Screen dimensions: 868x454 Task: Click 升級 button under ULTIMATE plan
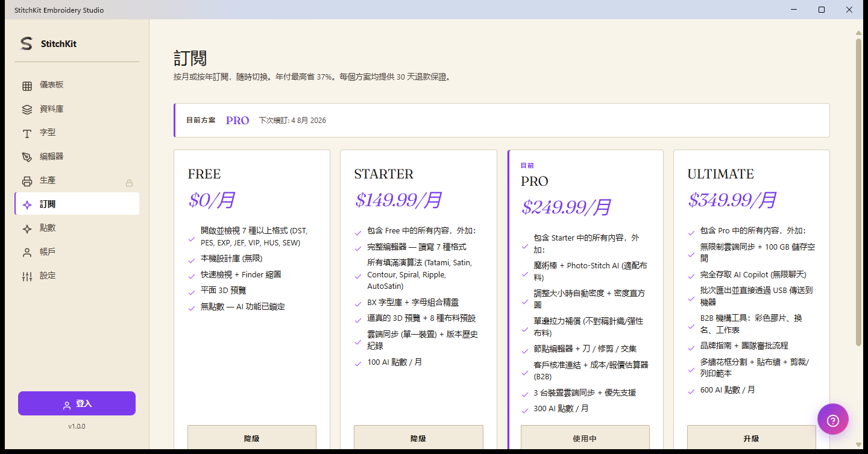(x=752, y=438)
